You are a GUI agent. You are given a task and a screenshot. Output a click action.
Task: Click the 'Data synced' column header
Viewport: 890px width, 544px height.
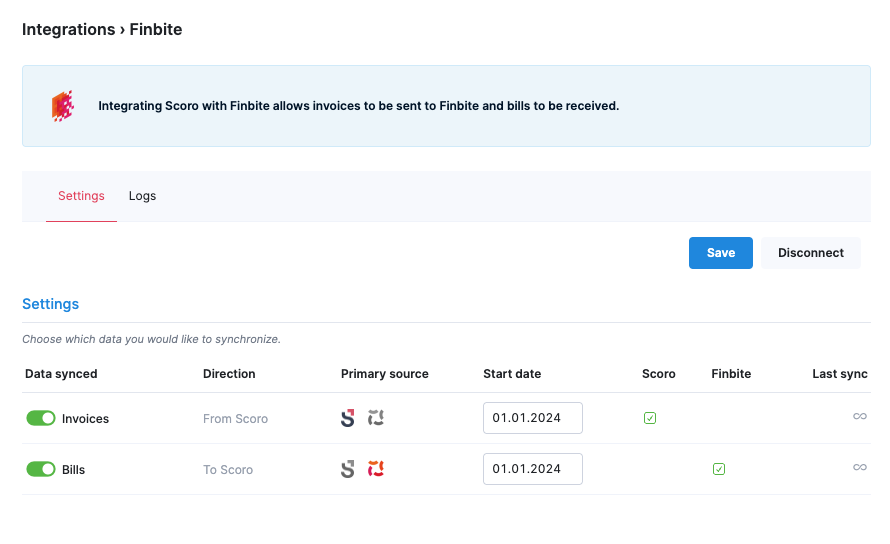pyautogui.click(x=61, y=374)
